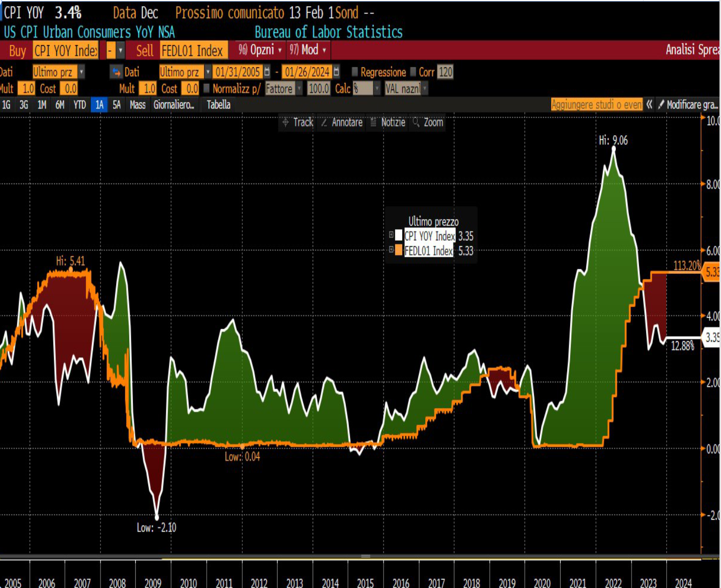Click the Sell-side Mult 1.0 field
Viewport: 721px width, 588px height.
(x=148, y=88)
